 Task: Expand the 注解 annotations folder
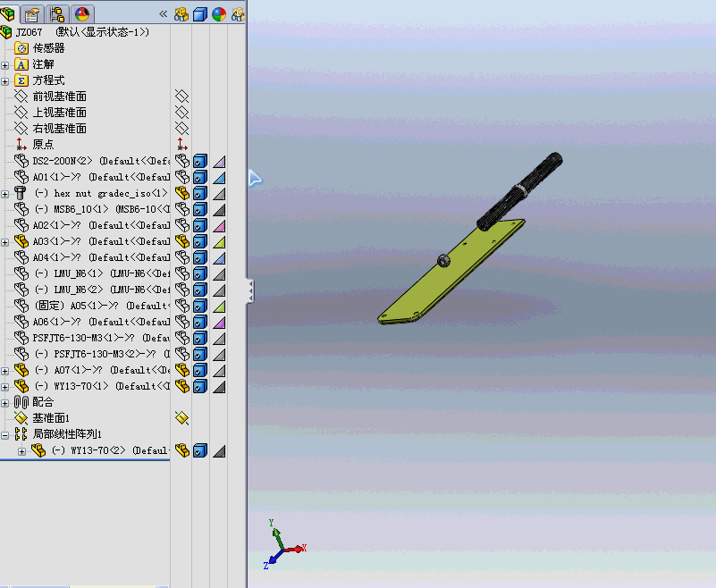click(4, 65)
